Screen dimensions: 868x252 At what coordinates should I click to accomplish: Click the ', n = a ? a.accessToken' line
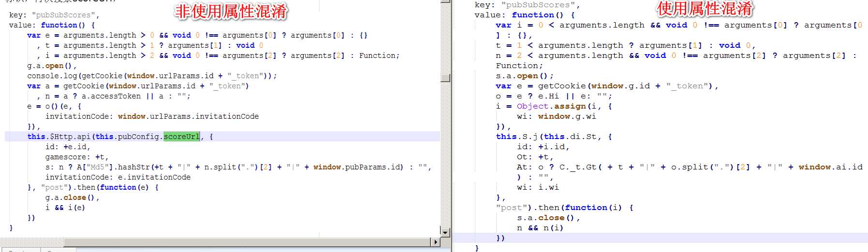(114, 96)
